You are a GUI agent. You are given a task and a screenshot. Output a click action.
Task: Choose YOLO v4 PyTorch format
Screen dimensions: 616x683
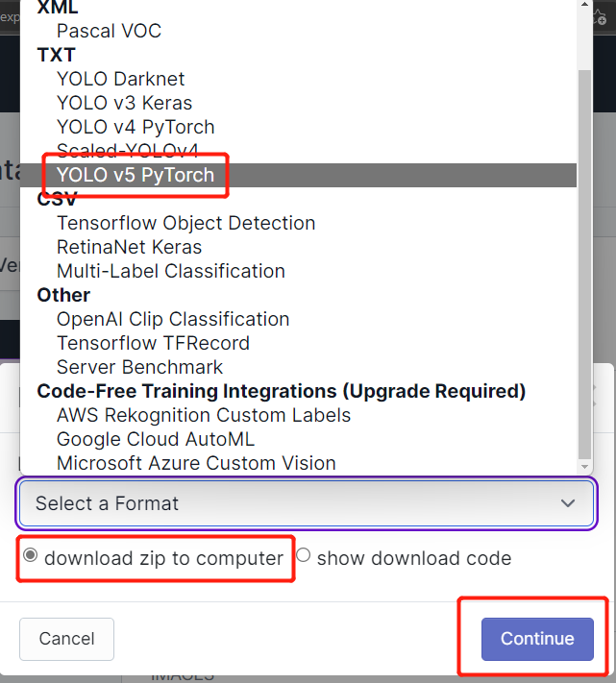136,127
